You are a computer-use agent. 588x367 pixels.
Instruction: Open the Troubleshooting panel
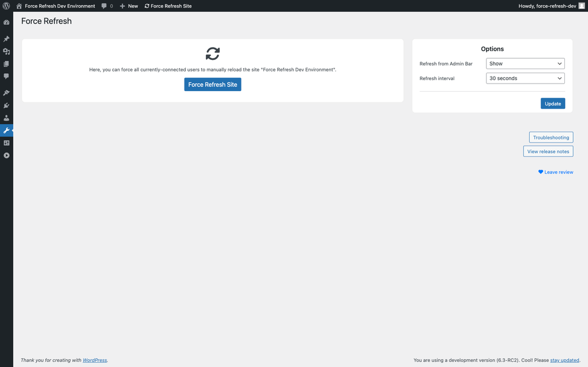coord(551,137)
